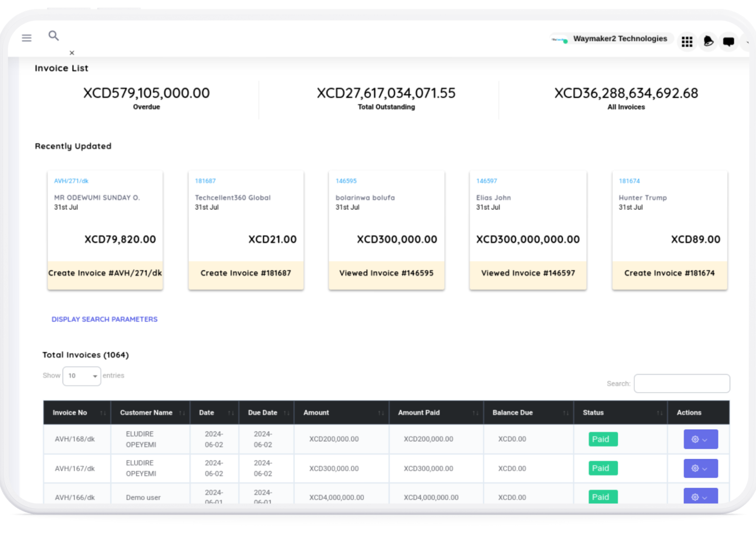Click Display Search Parameters link
Screen dimensions: 756x536
[x=104, y=319]
